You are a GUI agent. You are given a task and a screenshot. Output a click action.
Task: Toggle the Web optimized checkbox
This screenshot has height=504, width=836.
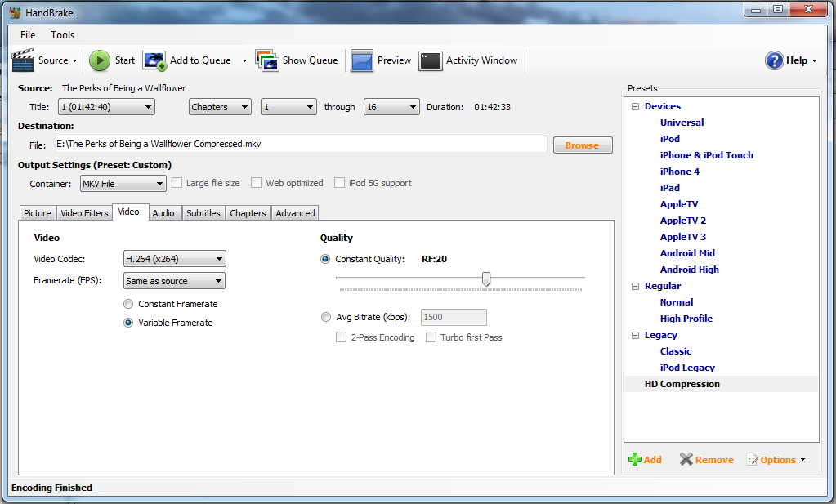pyautogui.click(x=257, y=183)
